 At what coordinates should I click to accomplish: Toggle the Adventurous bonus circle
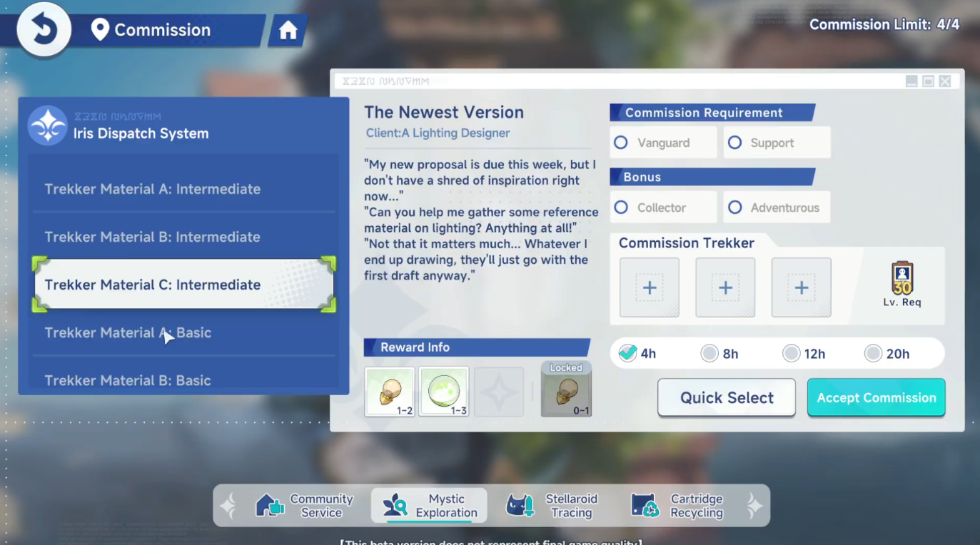point(734,208)
